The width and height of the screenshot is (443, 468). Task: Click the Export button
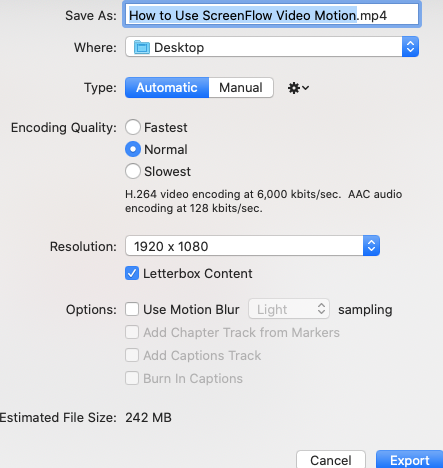click(x=409, y=460)
